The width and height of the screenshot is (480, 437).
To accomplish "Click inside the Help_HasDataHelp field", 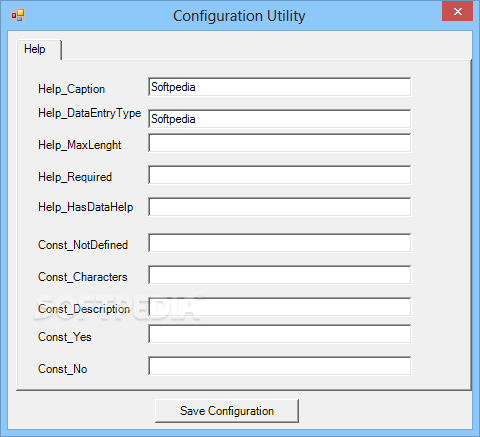I will coord(280,207).
